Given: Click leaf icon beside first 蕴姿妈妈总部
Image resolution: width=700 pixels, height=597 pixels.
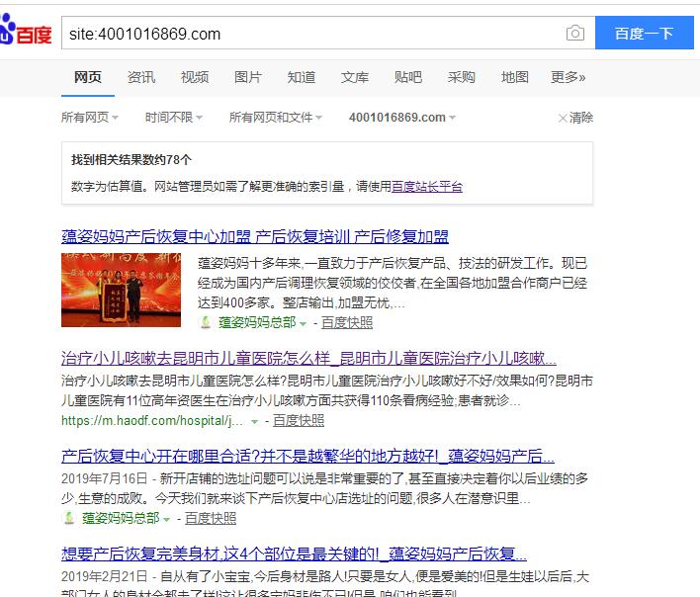Looking at the screenshot, I should pos(206,322).
